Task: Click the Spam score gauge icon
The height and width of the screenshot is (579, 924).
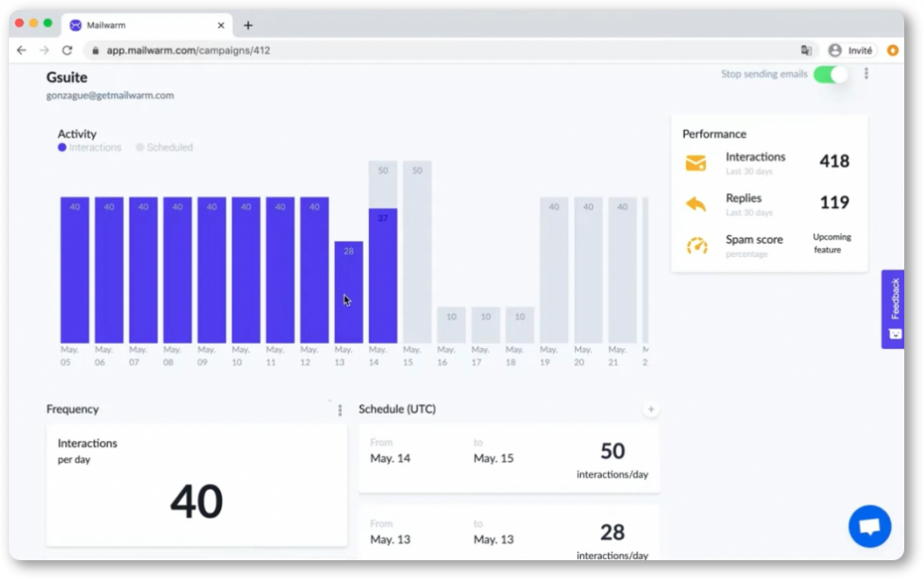Action: click(x=697, y=245)
